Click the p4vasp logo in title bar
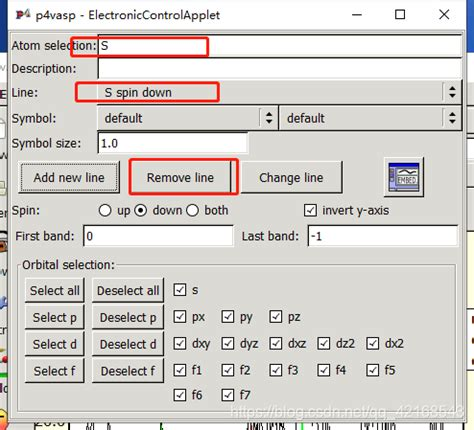 coord(23,15)
